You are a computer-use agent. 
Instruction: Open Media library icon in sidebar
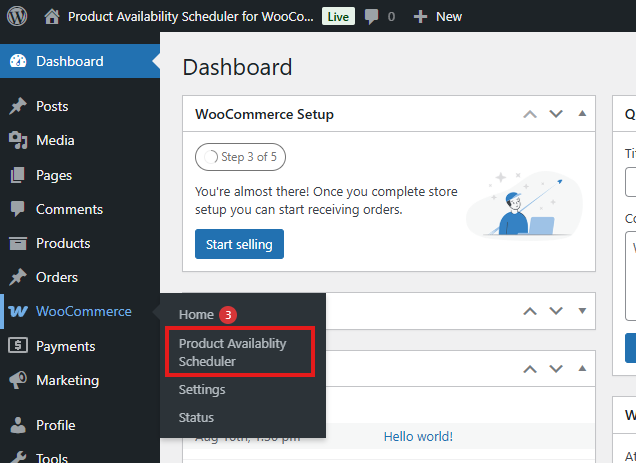(x=18, y=140)
